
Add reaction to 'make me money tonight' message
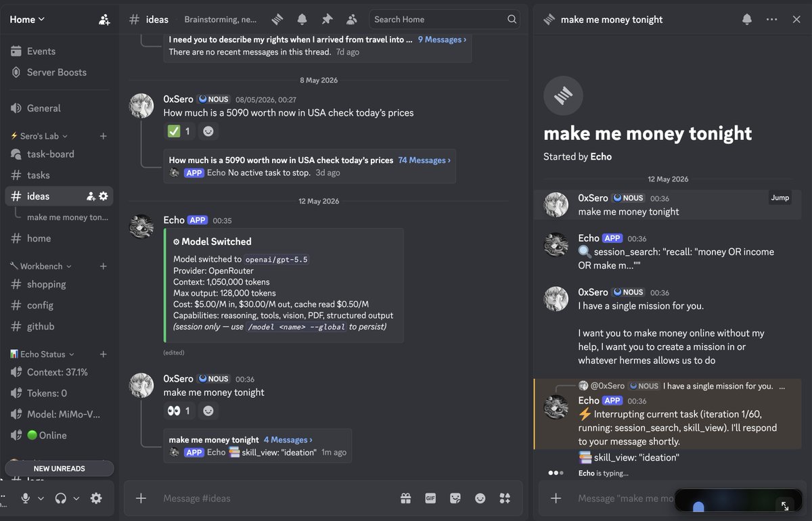click(x=208, y=411)
